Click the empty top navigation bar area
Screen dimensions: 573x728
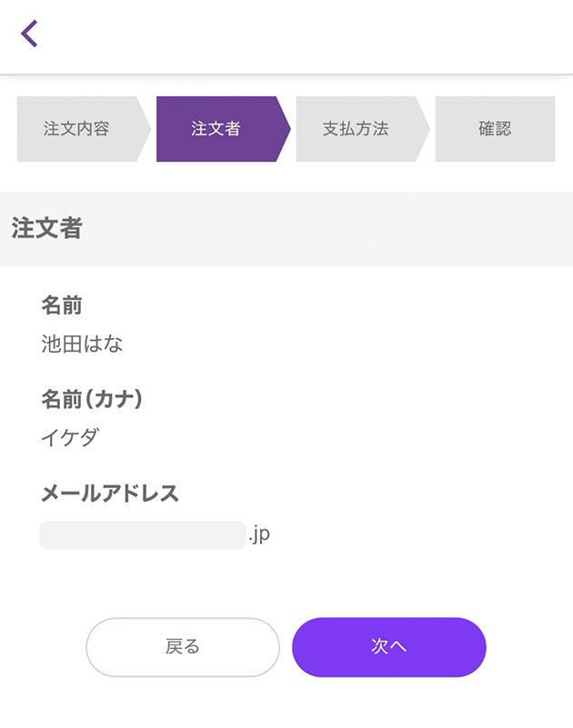[300, 35]
